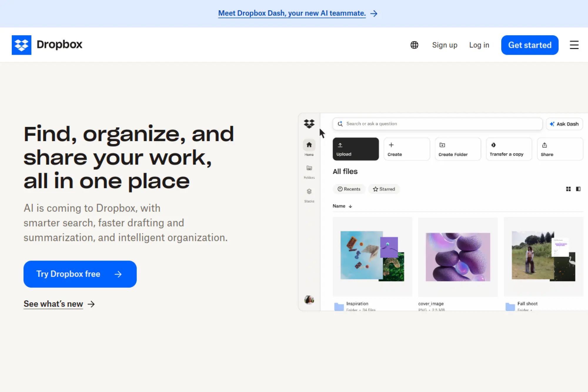Click the Try Dropbox free button
588x392 pixels.
80,274
